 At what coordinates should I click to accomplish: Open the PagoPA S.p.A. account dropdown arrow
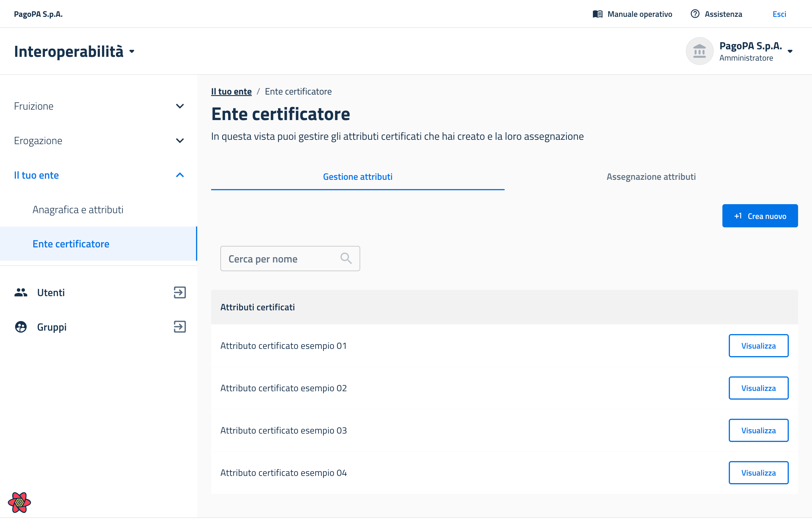pyautogui.click(x=790, y=52)
